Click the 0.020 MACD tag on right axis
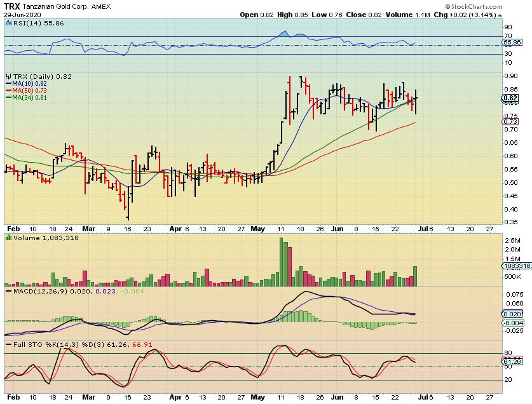Image resolution: width=532 pixels, height=404 pixels. (x=512, y=314)
